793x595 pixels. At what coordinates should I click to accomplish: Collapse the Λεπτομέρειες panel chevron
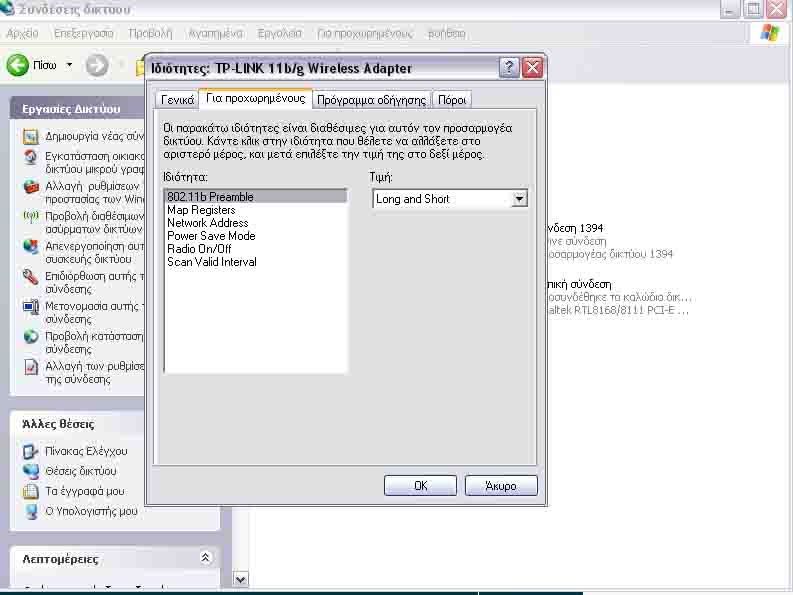click(205, 558)
